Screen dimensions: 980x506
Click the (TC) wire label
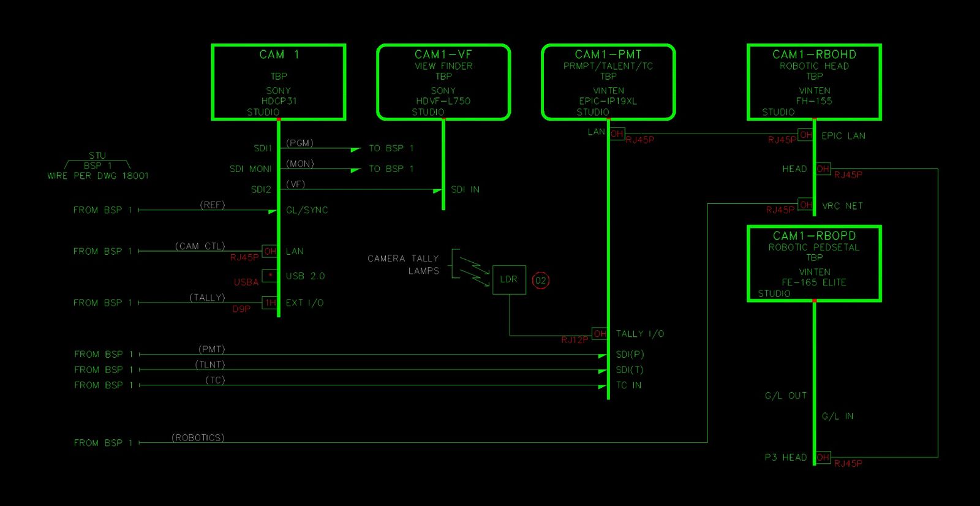point(215,380)
